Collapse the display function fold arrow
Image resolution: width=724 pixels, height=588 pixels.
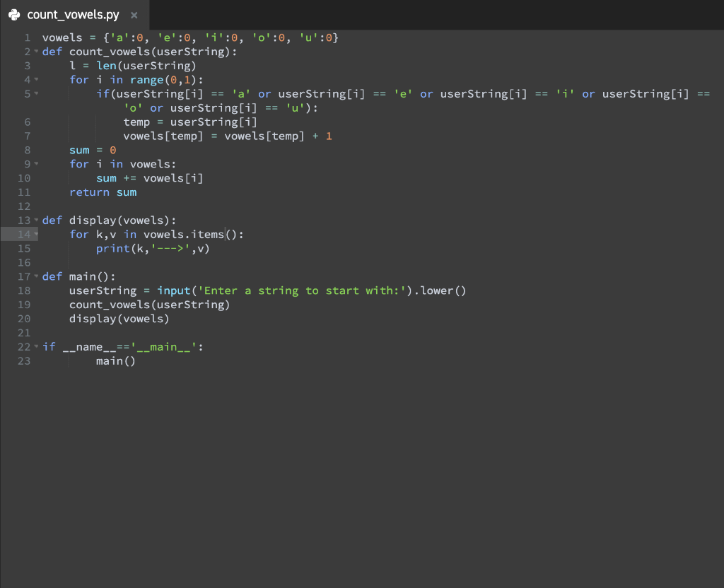(x=36, y=220)
